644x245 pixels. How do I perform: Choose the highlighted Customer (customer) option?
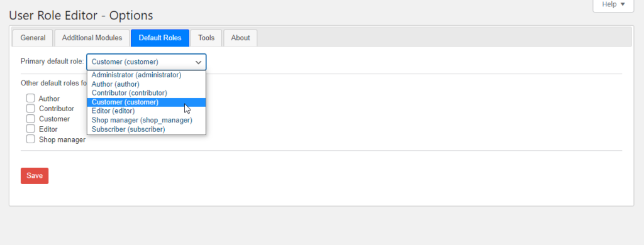[x=146, y=102]
